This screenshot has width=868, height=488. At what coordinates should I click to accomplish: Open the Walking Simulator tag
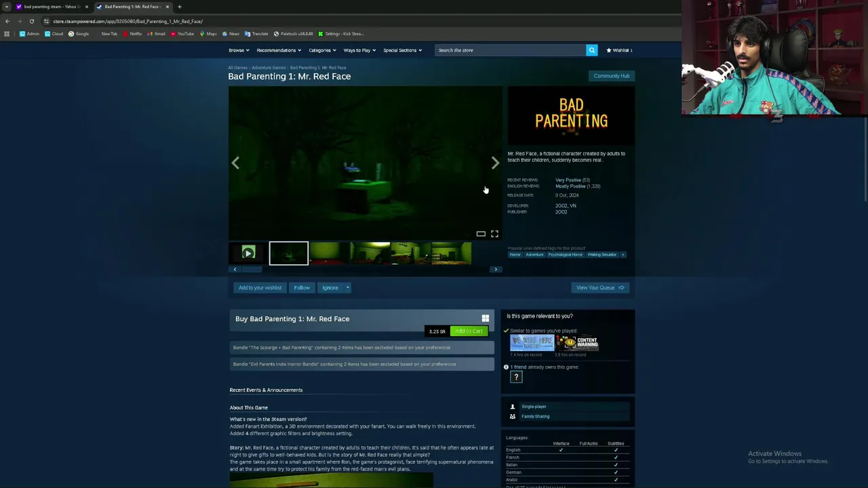click(602, 255)
